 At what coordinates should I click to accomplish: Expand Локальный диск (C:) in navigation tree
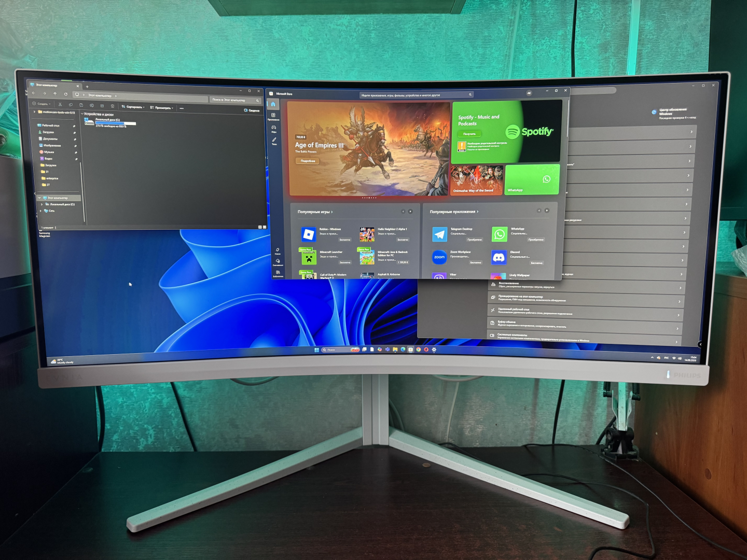point(41,204)
